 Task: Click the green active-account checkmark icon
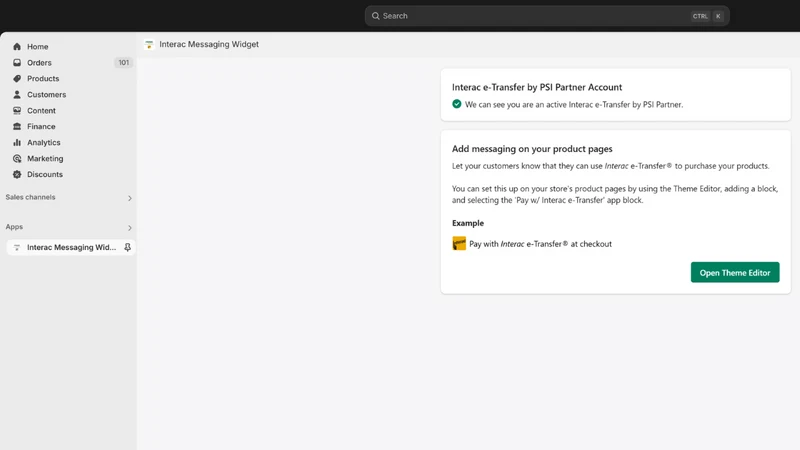457,104
